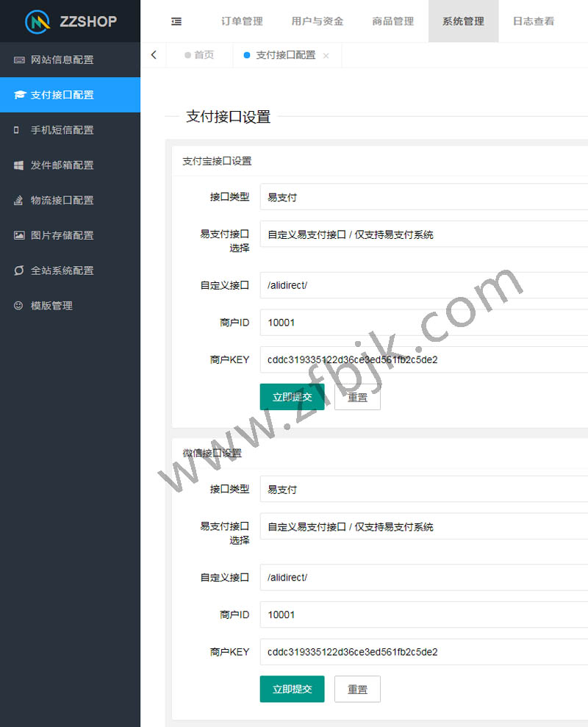Click Alipay 自定义接口 input field
The image size is (588, 727).
coord(424,285)
